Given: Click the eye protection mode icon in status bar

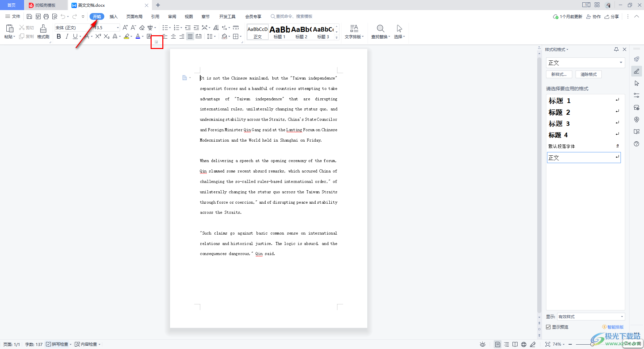Looking at the screenshot, I should click(483, 344).
